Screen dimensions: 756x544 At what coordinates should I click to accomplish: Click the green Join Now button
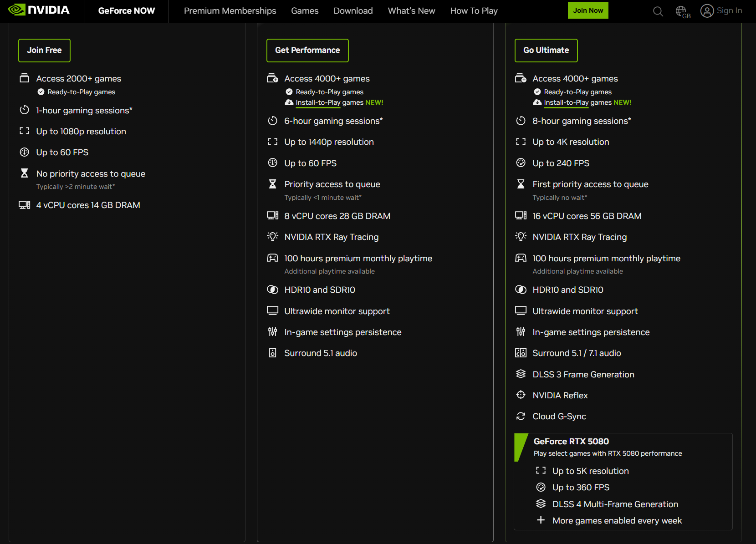click(588, 10)
